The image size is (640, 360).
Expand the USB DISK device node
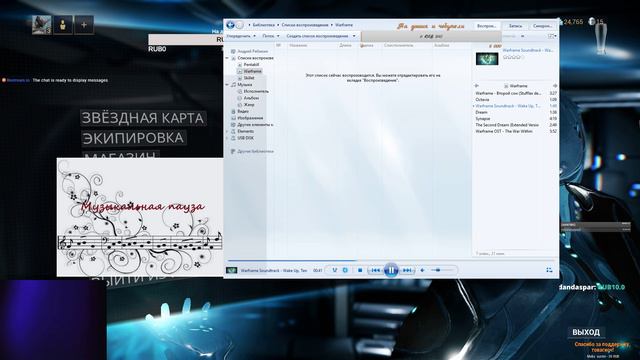(227, 138)
